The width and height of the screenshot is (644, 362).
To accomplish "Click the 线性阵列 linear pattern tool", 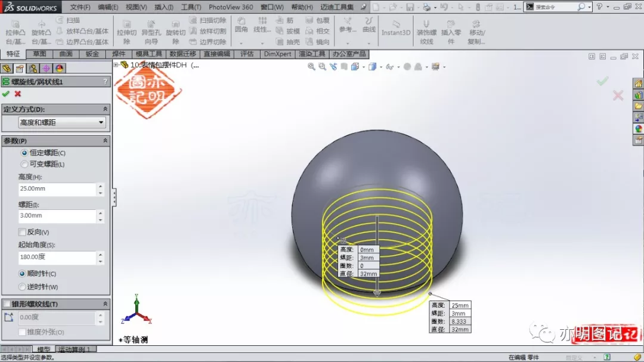I will pyautogui.click(x=262, y=25).
